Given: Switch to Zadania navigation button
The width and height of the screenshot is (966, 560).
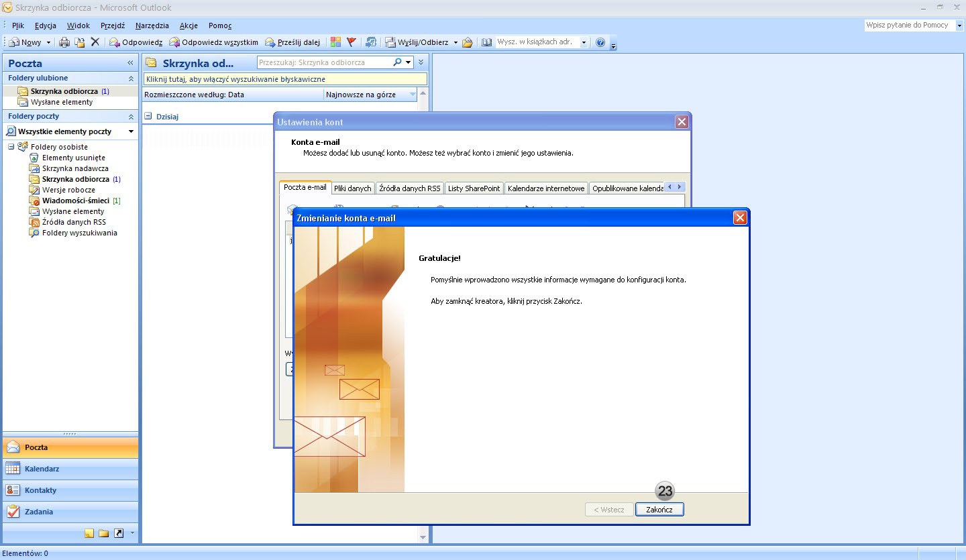Looking at the screenshot, I should [x=70, y=512].
